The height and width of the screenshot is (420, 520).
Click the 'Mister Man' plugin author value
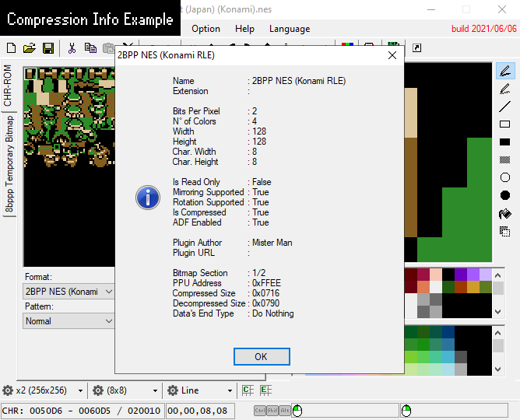coord(272,243)
